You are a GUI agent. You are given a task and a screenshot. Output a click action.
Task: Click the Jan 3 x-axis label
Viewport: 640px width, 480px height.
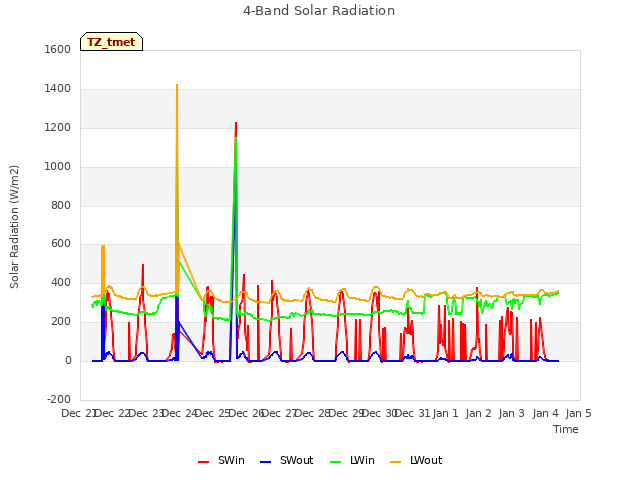pyautogui.click(x=512, y=413)
